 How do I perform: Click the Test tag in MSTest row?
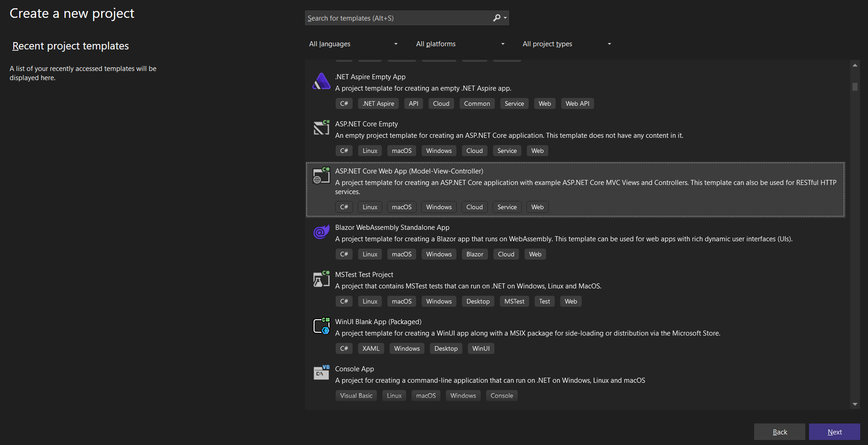544,301
